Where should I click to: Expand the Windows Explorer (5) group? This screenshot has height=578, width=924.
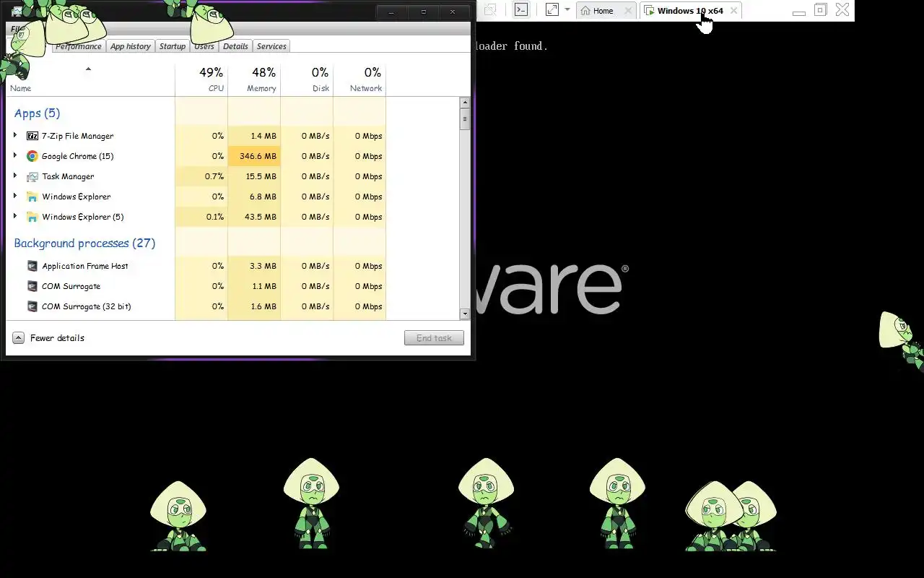pyautogui.click(x=15, y=216)
